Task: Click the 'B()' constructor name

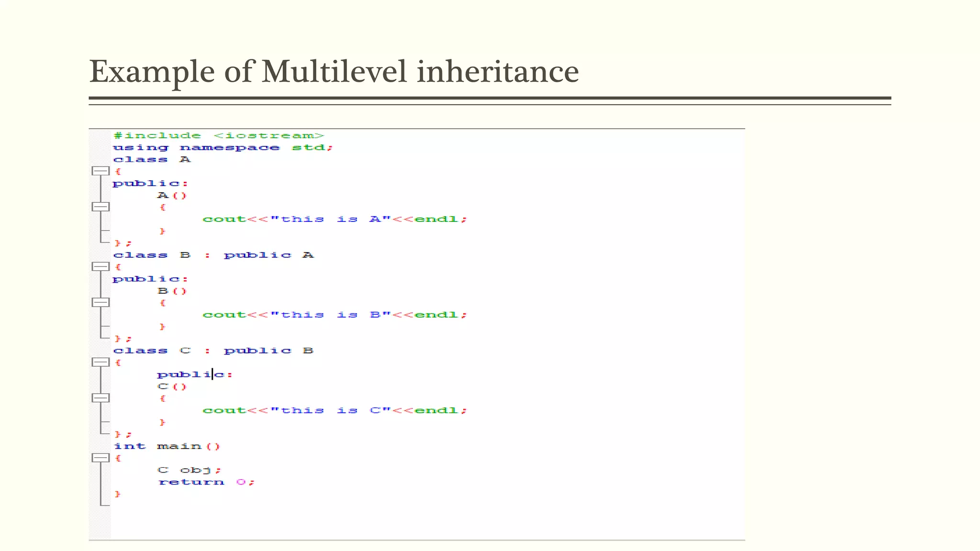Action: (x=172, y=291)
